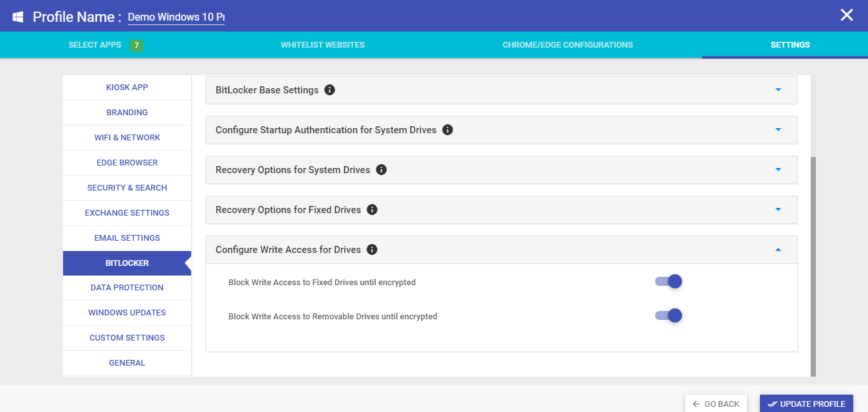Expand Recovery Options for Fixed Drives arrow
The height and width of the screenshot is (412, 868).
[x=779, y=210]
